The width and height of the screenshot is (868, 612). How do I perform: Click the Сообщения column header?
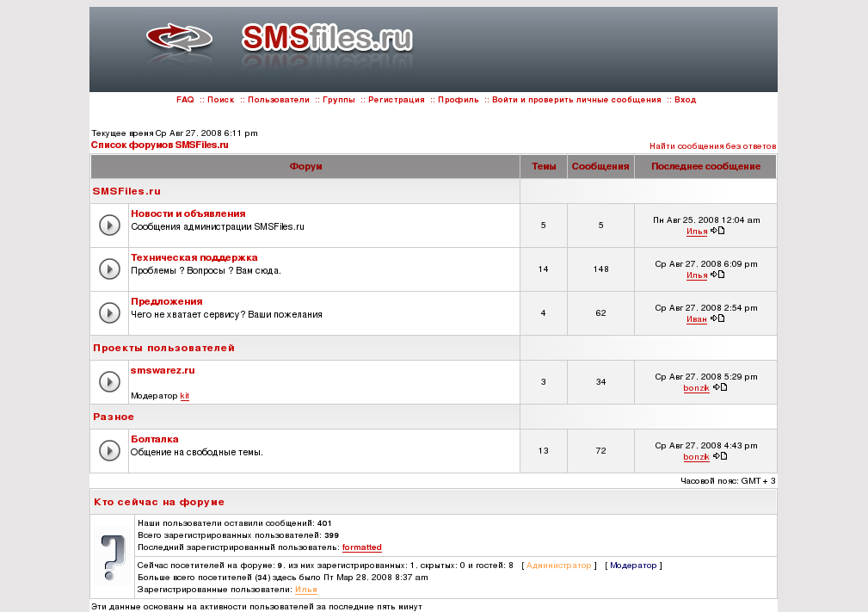[x=600, y=167]
